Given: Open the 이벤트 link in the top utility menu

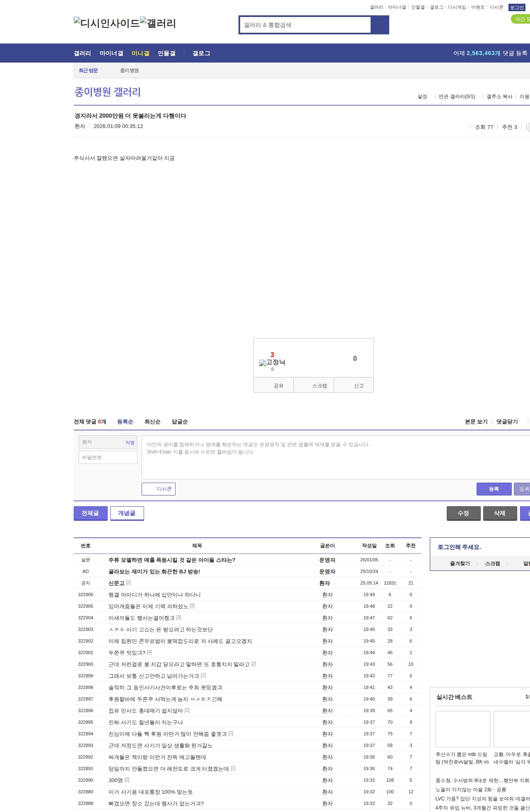Looking at the screenshot, I should pos(478,7).
